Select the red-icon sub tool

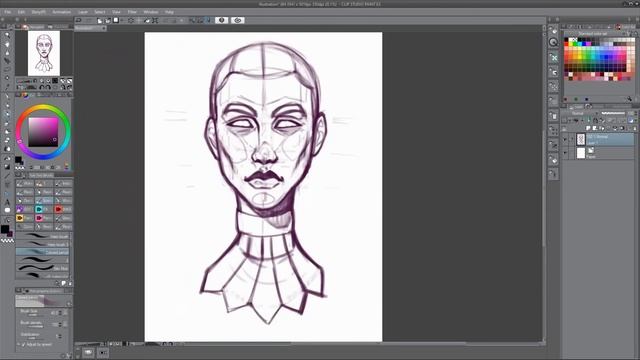(x=63, y=209)
